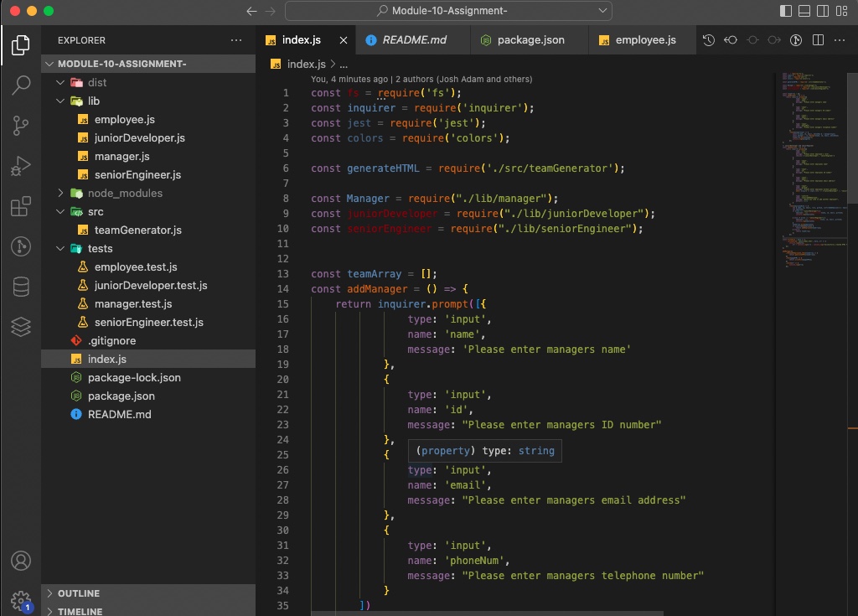Click the addManager identifier on line 14
This screenshot has height=616, width=858.
(377, 288)
